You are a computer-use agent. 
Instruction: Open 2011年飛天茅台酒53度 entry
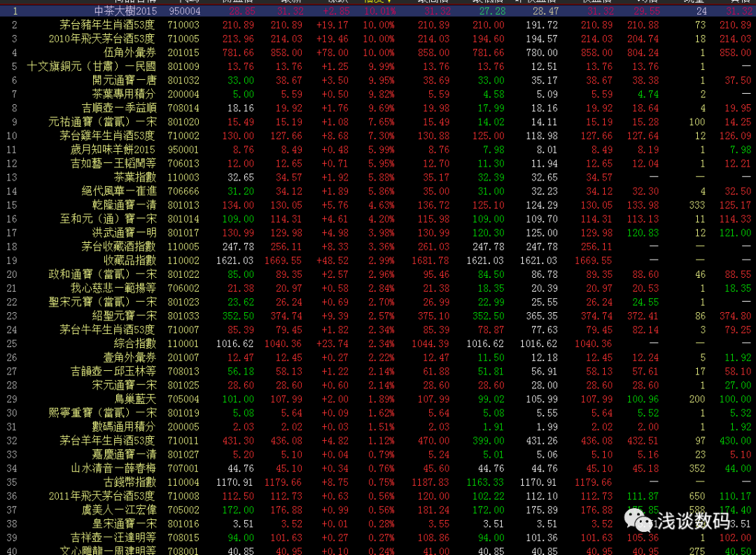[102, 496]
